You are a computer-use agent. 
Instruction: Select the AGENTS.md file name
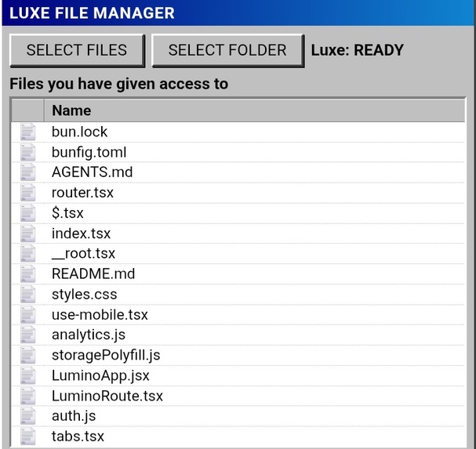[93, 172]
